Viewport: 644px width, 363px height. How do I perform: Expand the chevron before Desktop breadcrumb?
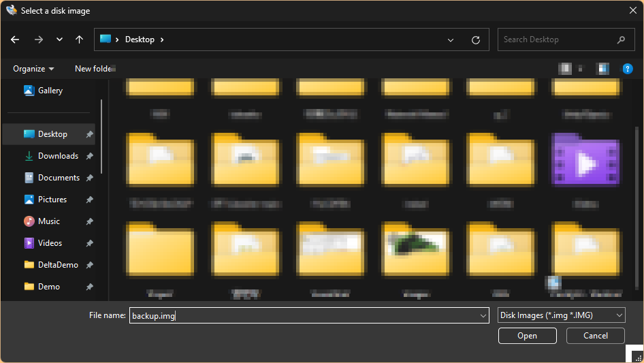(117, 40)
